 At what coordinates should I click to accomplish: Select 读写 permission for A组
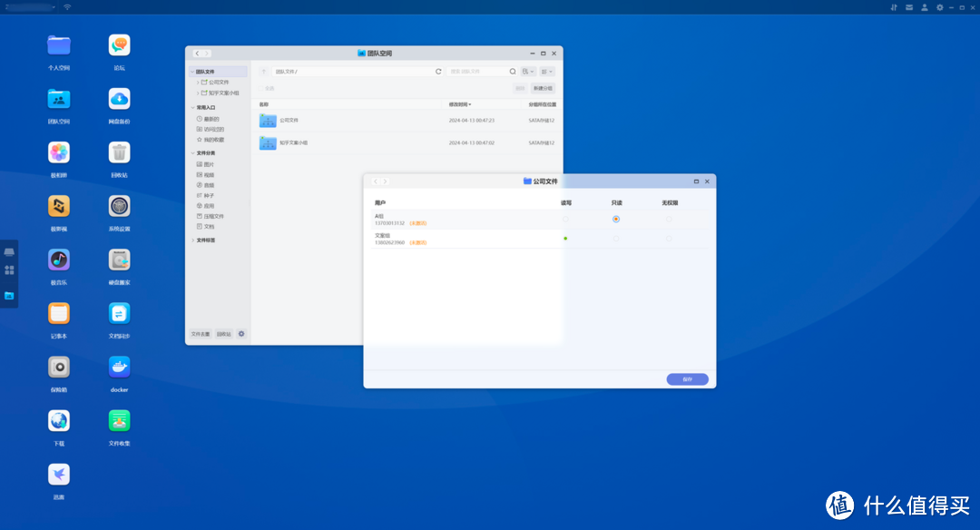(x=565, y=220)
